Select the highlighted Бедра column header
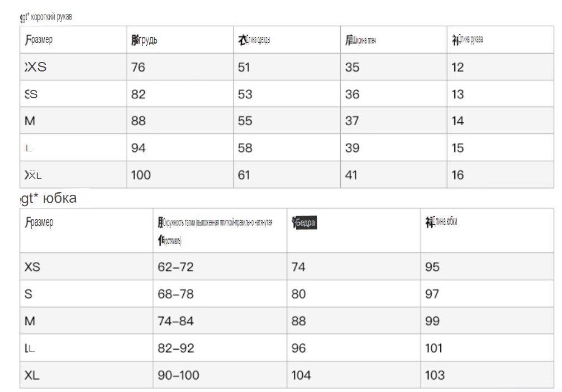Screen dimensions: 562x392 304,222
